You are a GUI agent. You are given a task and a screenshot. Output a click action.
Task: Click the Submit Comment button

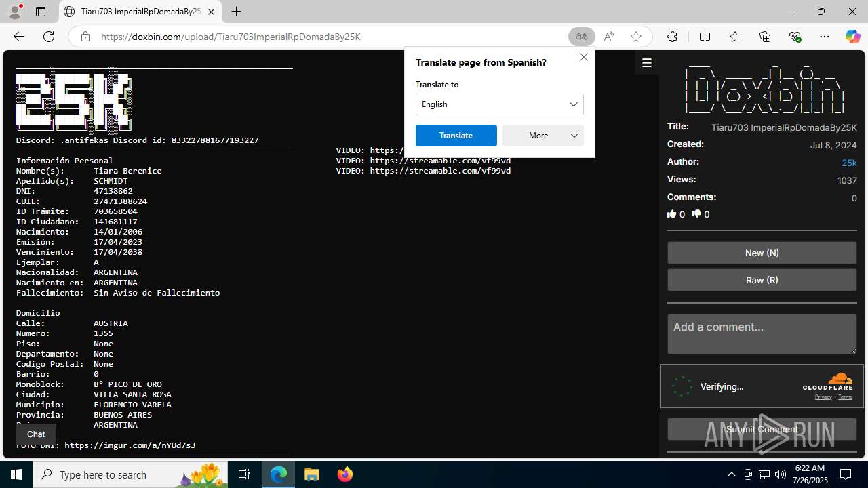click(x=762, y=429)
